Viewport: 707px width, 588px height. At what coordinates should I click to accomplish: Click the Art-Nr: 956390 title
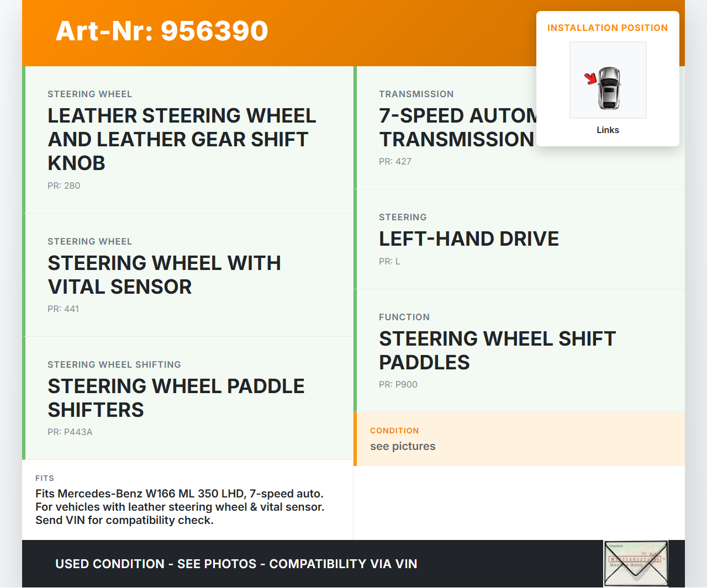click(162, 31)
